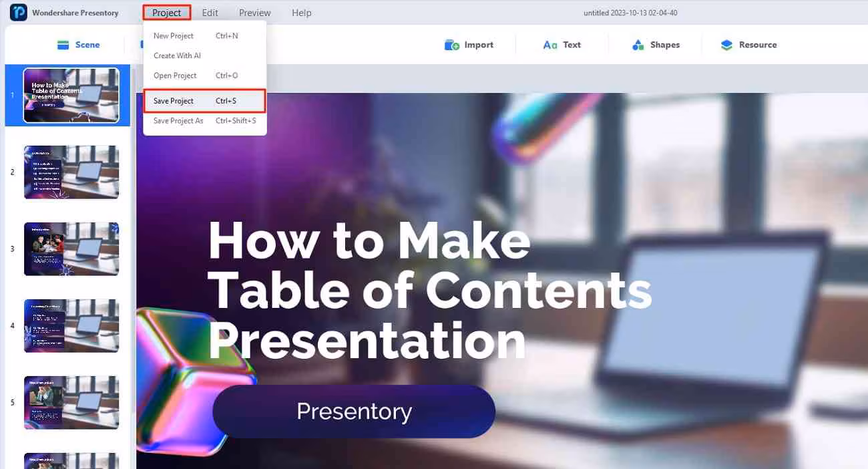
Task: Open the Help menu
Action: point(302,13)
